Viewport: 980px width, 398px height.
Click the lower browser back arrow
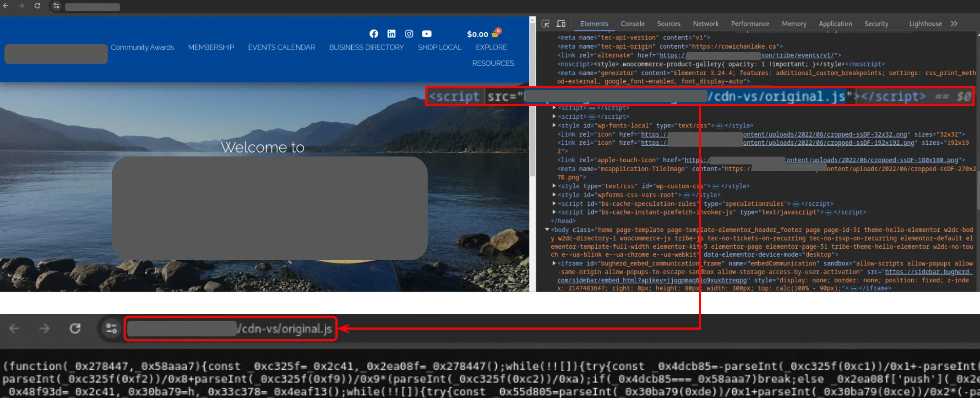point(14,329)
